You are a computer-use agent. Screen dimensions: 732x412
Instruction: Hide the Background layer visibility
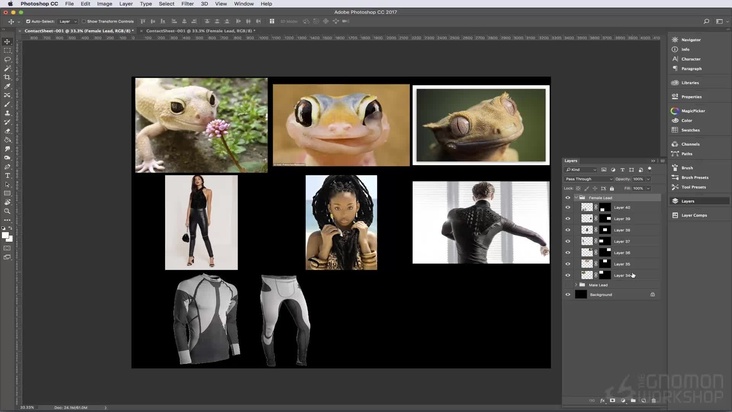pyautogui.click(x=568, y=295)
